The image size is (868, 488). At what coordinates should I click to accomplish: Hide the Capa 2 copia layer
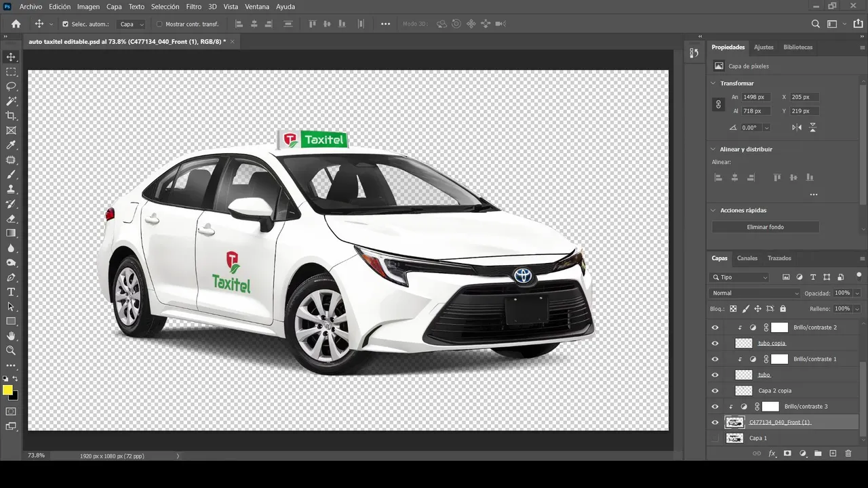tap(715, 390)
